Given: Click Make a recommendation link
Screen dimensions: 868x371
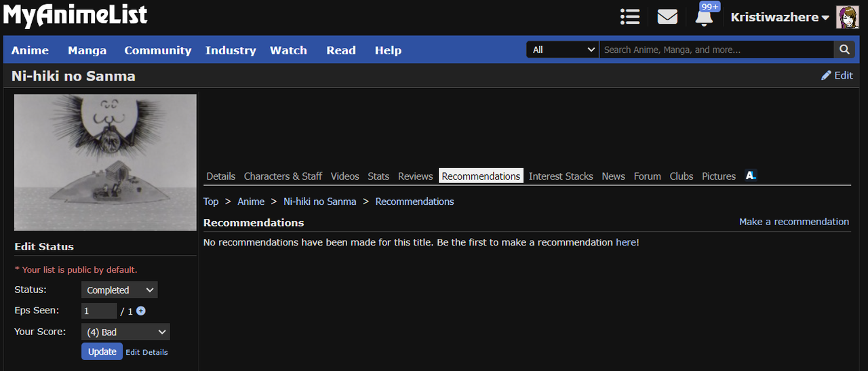Looking at the screenshot, I should click(794, 222).
